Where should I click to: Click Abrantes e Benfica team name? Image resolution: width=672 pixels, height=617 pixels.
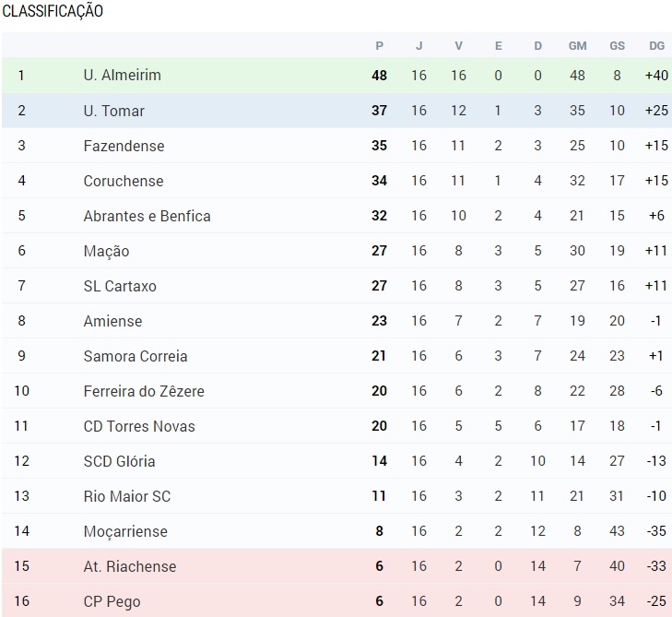click(147, 216)
